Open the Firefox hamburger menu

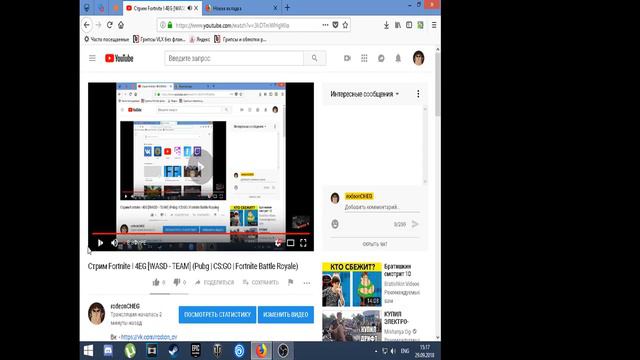(x=434, y=25)
